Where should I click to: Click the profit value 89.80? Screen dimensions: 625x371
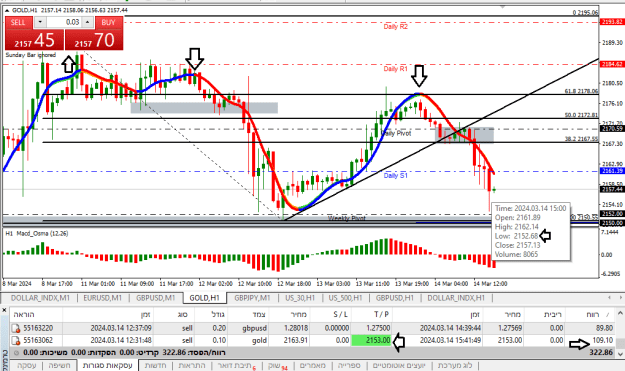pos(604,328)
